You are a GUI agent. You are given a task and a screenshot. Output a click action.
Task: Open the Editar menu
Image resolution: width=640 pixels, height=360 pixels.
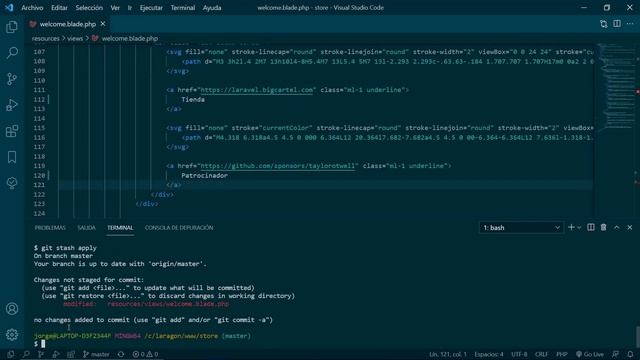click(59, 8)
